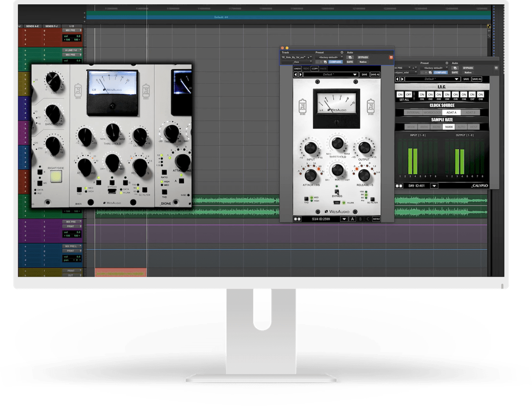Click red target icon in Rhea plugin header
532x406 pixels.
click(391, 57)
